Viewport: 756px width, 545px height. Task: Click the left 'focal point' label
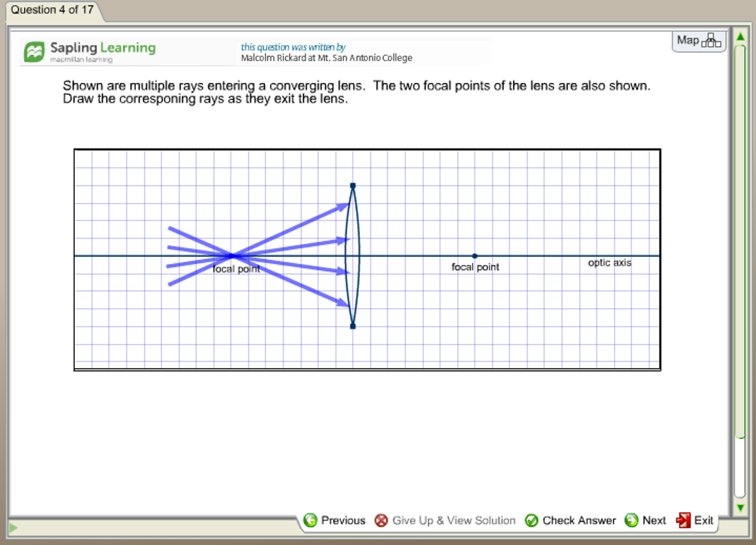[236, 269]
